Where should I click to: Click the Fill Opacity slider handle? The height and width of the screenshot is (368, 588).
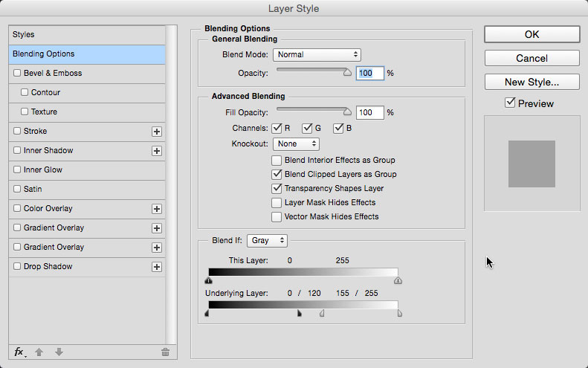pos(347,112)
